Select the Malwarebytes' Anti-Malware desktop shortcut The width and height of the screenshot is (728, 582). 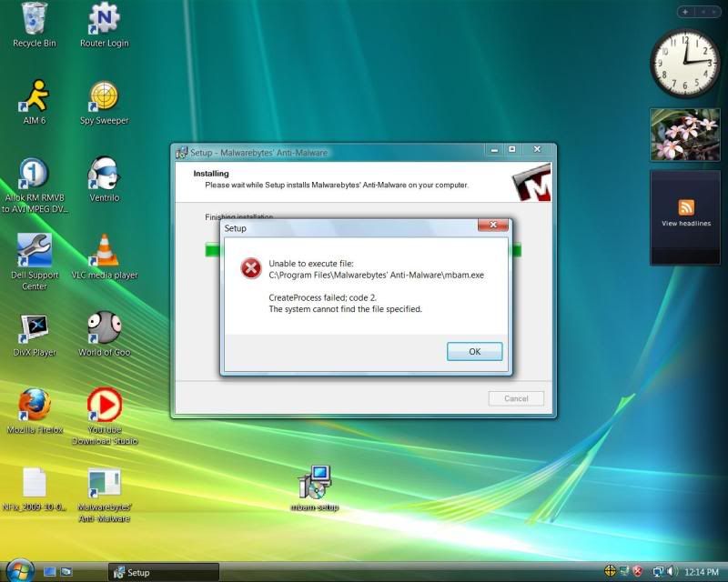(105, 495)
